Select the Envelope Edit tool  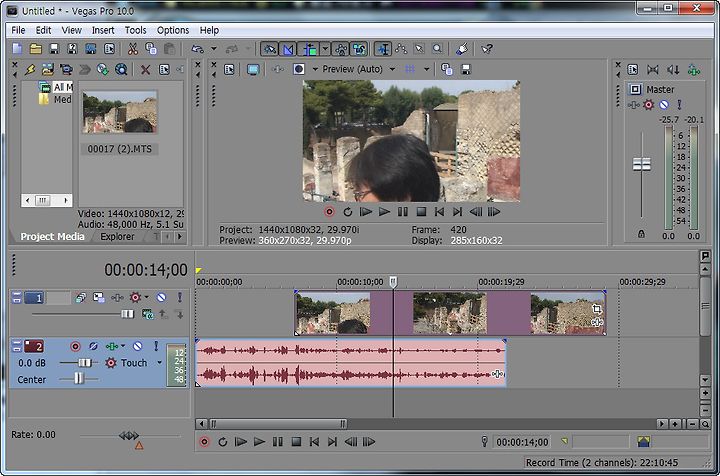tap(401, 49)
